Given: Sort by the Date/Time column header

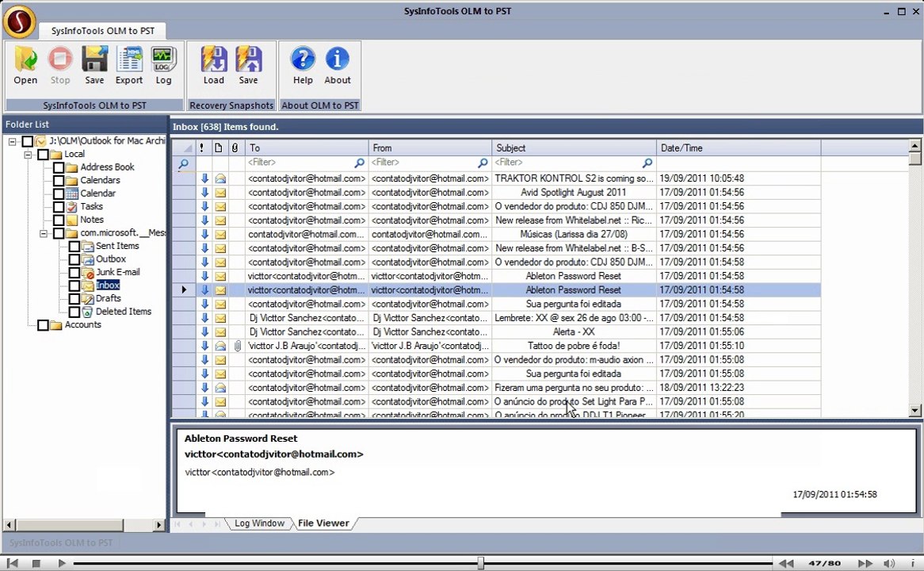Looking at the screenshot, I should coord(739,148).
